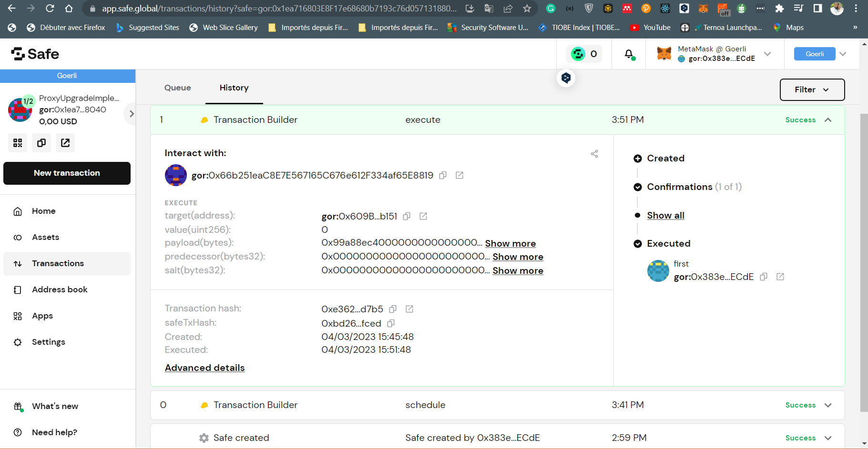This screenshot has height=449, width=868.
Task: Show more of the salt value
Action: [518, 270]
